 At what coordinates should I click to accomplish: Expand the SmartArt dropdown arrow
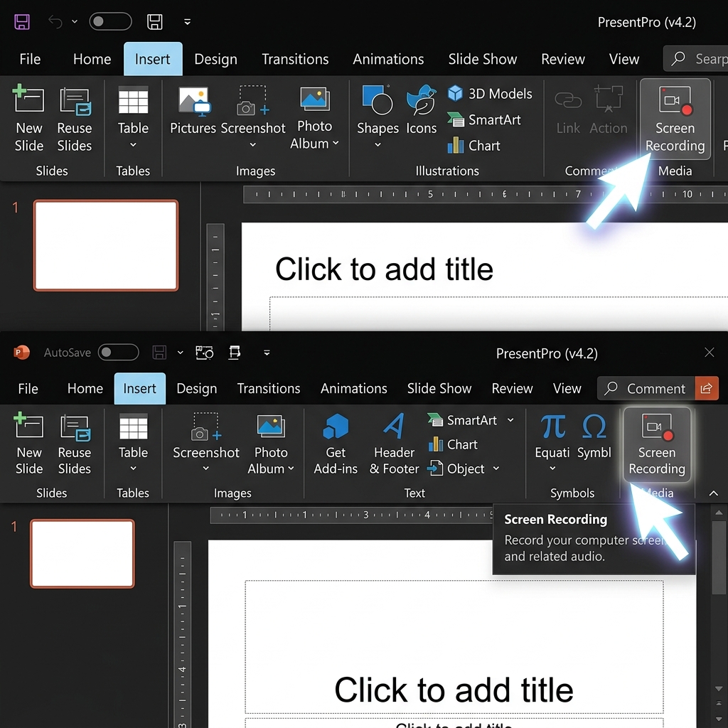point(510,419)
